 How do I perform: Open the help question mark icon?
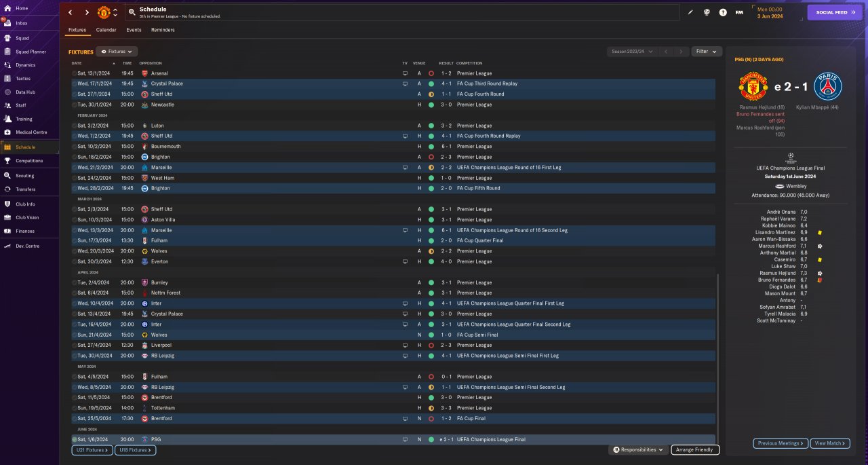[x=723, y=12]
